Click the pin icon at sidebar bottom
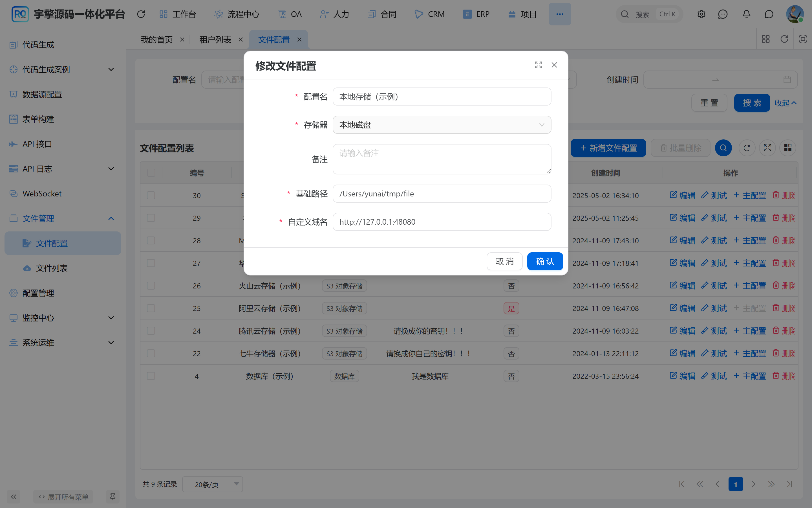 (x=113, y=497)
